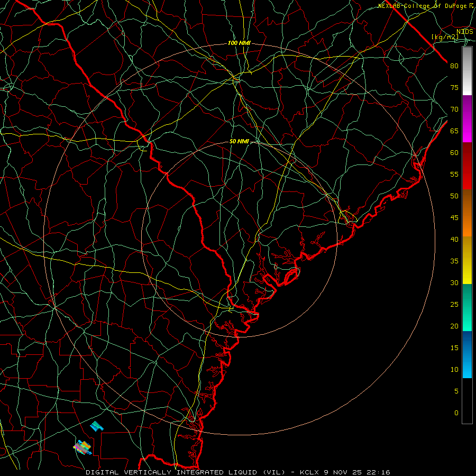Click the small cyan VIL echo on the map
Image resolution: width=476 pixels, height=476 pixels.
(97, 426)
